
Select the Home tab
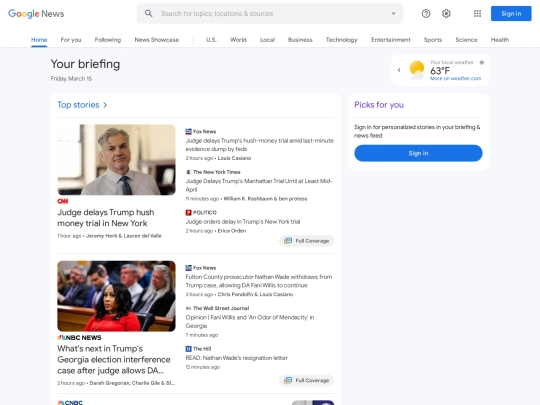point(39,40)
